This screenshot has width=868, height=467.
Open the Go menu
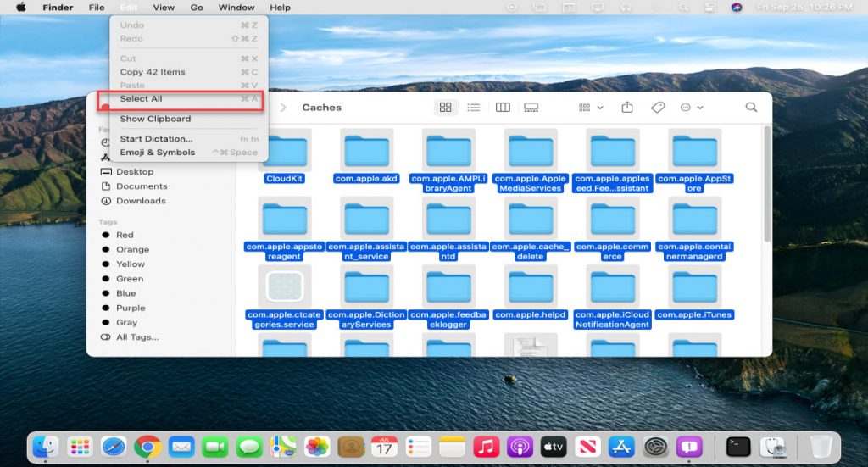[197, 7]
